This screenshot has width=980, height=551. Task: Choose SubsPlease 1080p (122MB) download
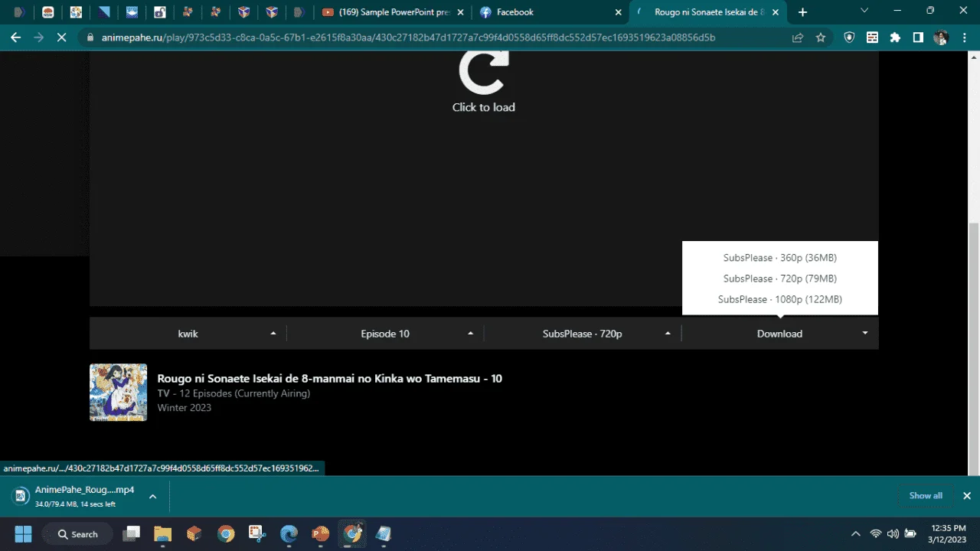pos(779,299)
